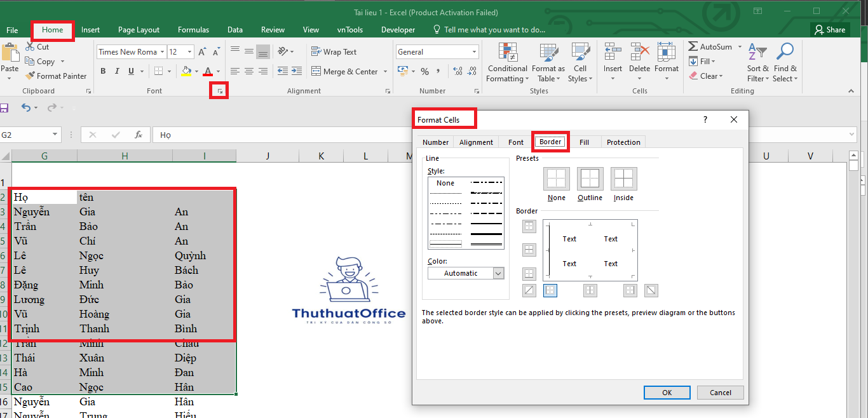Toggle the top border button in Format Cells
Image resolution: width=868 pixels, height=418 pixels.
coord(529,226)
